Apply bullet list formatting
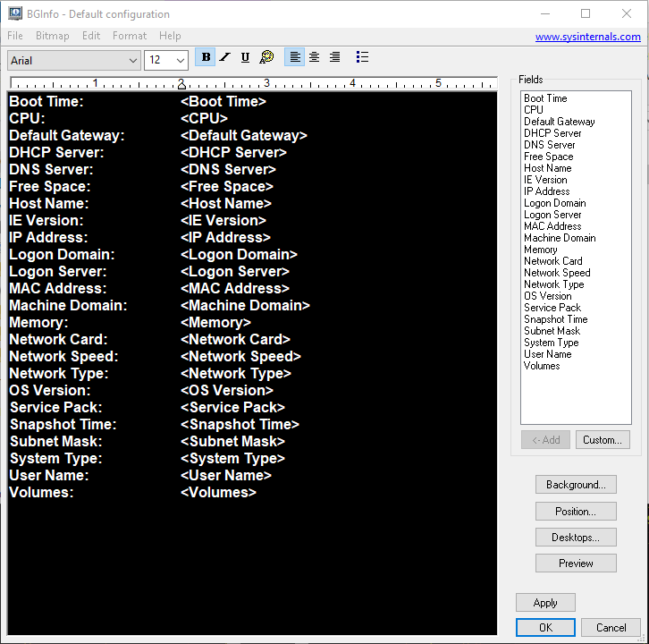This screenshot has height=644, width=649. [x=362, y=57]
